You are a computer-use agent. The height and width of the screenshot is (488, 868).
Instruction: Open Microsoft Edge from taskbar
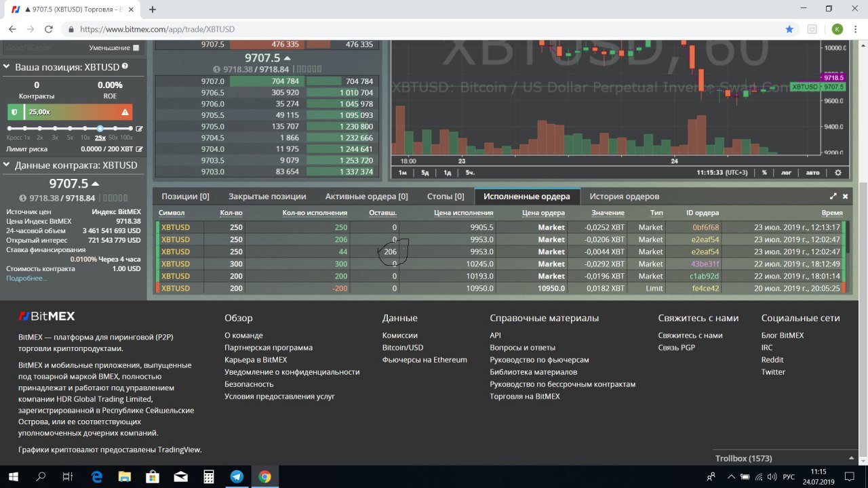coord(97,476)
